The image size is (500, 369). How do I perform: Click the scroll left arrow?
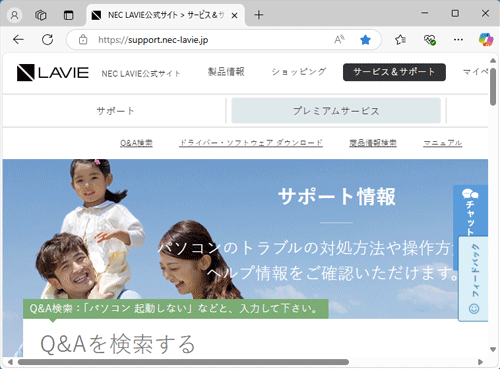click(x=10, y=362)
